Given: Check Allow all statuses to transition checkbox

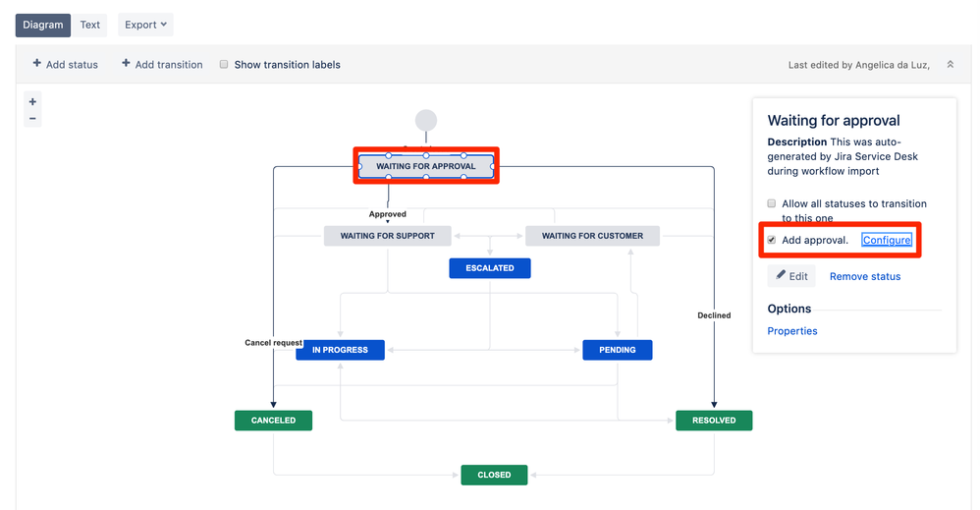Looking at the screenshot, I should click(x=771, y=203).
